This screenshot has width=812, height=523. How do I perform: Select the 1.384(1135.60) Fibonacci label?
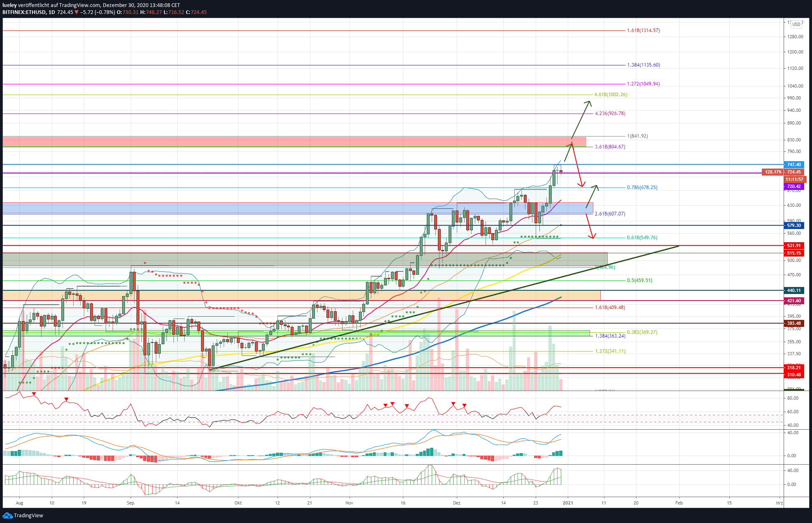(643, 65)
